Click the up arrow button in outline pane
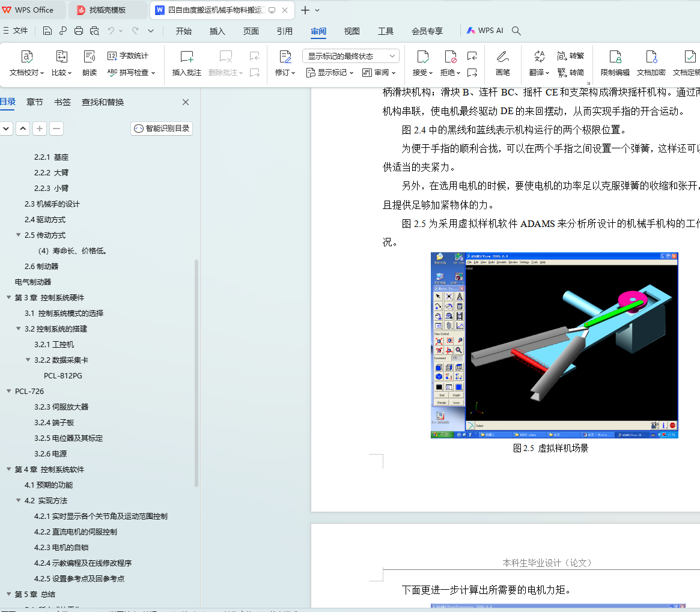This screenshot has height=612, width=700. pyautogui.click(x=23, y=129)
